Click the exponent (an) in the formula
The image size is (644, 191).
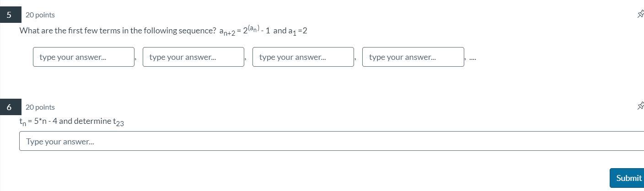pyautogui.click(x=254, y=28)
